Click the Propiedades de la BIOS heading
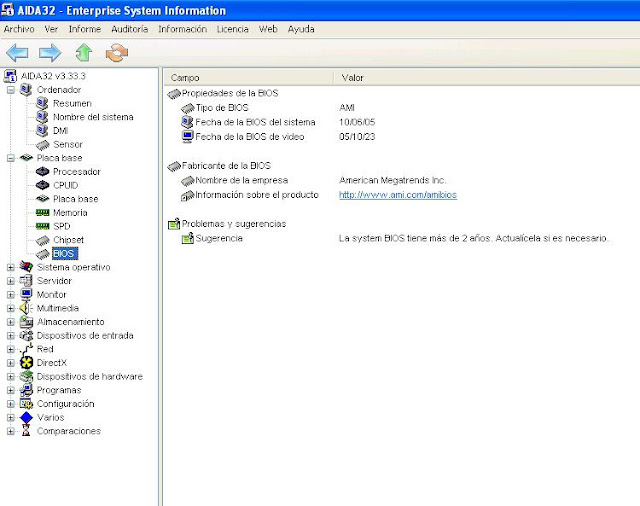The height and width of the screenshot is (506, 640). (x=230, y=93)
